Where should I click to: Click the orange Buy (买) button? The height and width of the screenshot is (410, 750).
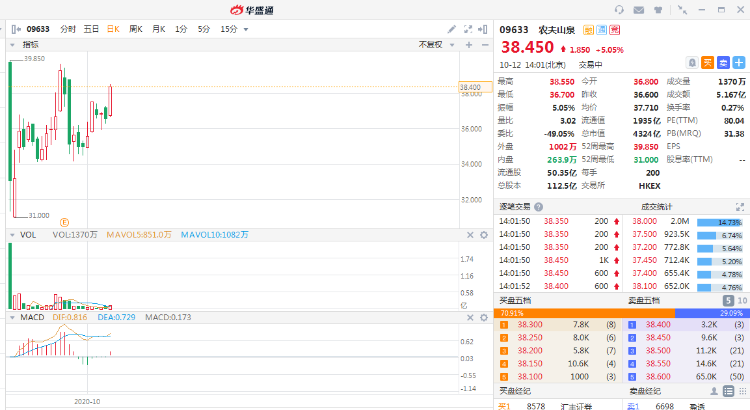[708, 62]
